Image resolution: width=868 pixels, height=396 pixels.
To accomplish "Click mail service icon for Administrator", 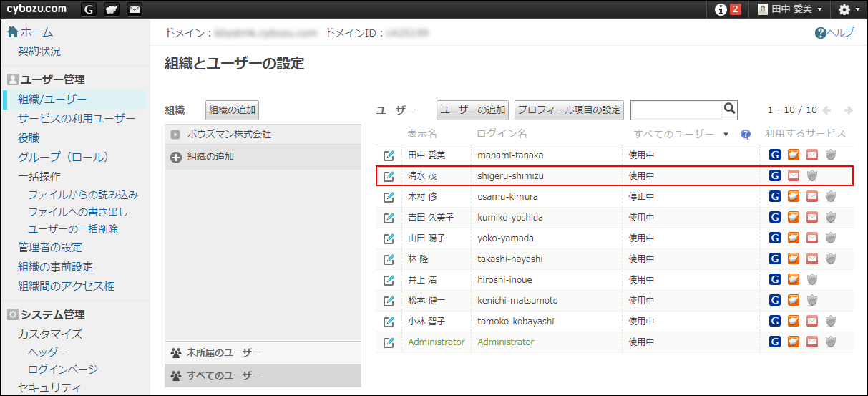I will click(x=812, y=342).
